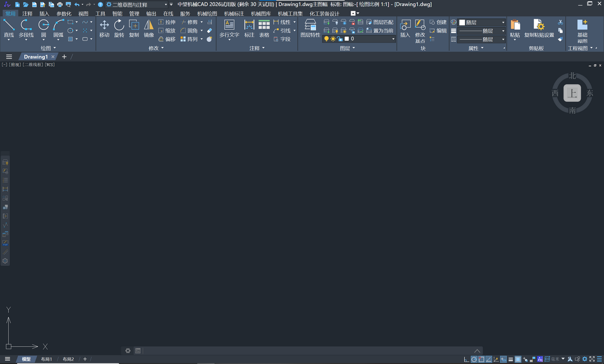This screenshot has width=604, height=364.
Task: Switch to the 机械标注 ribbon tab
Action: coord(234,14)
